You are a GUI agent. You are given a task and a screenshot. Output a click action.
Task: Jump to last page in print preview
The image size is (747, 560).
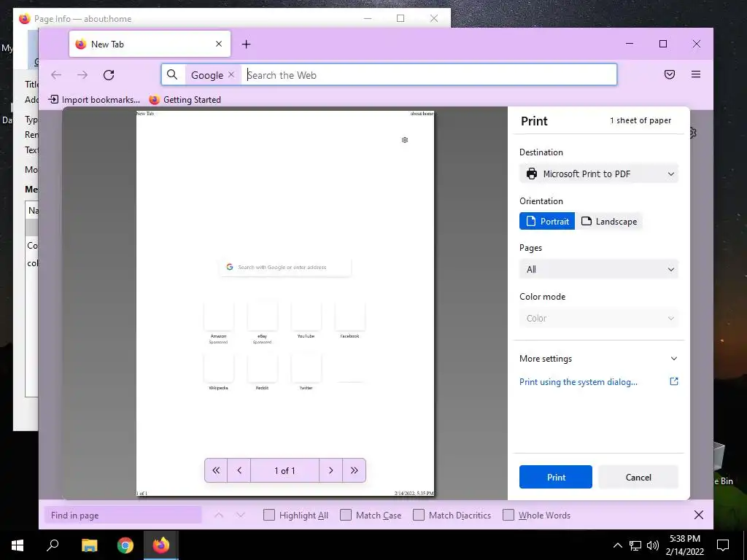click(354, 470)
